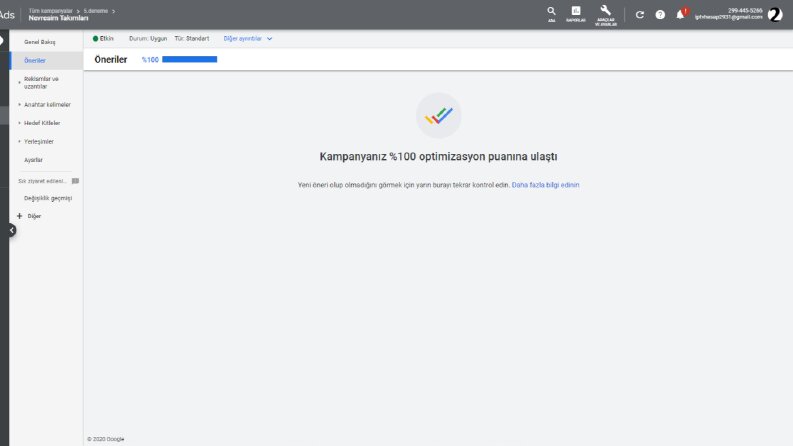Viewport: 793px width, 446px height.
Task: Click the account ID 299-445-5266
Action: pyautogui.click(x=745, y=10)
